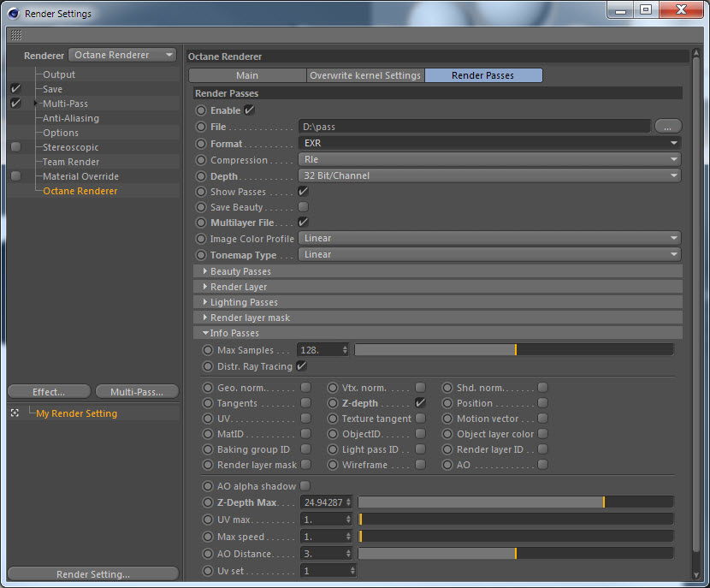Click animation circle next to Format

point(201,144)
